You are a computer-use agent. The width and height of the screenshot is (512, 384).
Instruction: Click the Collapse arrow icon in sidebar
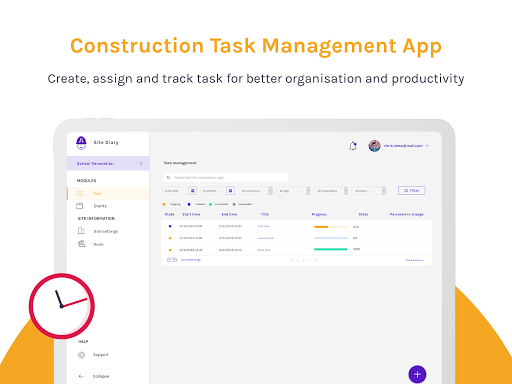click(81, 376)
